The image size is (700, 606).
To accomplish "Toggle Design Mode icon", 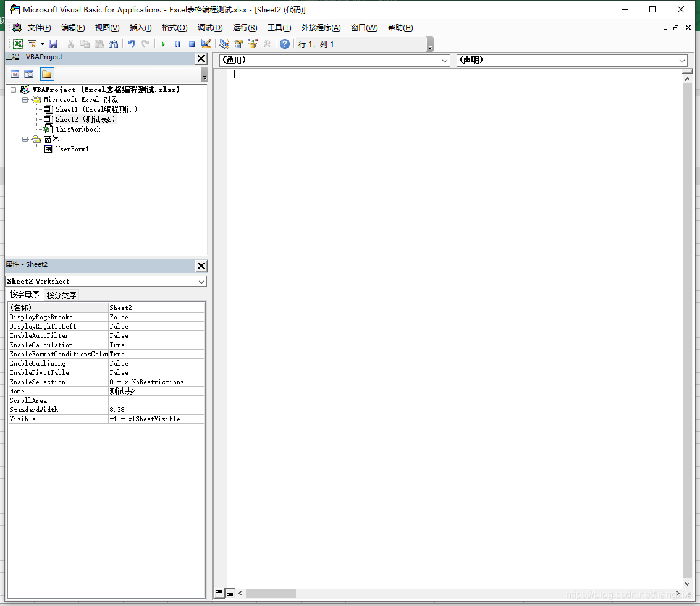I will pyautogui.click(x=206, y=44).
